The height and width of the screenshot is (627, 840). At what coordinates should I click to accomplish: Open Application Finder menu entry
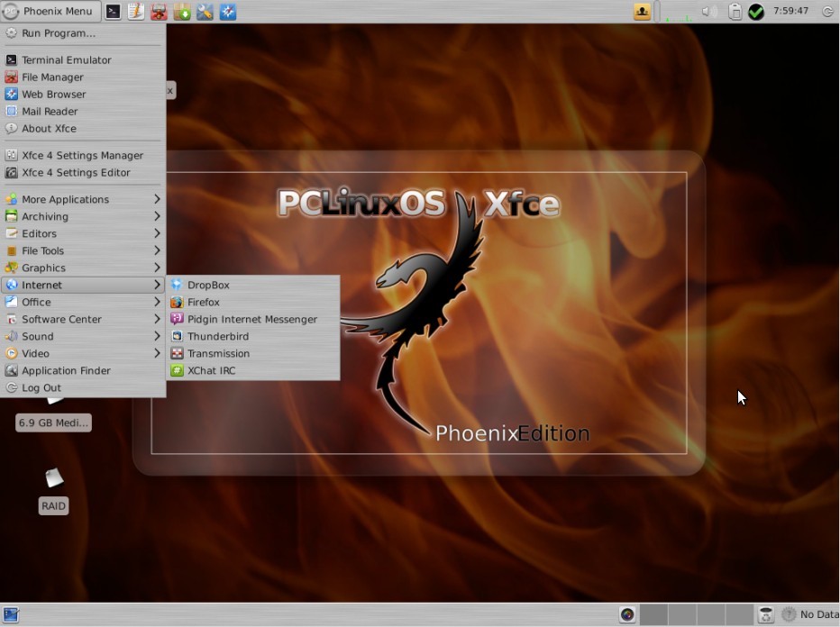click(83, 370)
